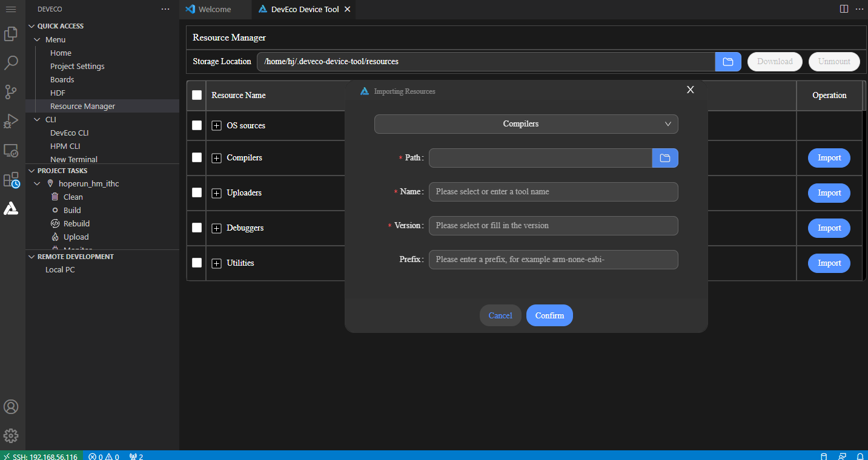Run the Upload project task

pos(76,237)
